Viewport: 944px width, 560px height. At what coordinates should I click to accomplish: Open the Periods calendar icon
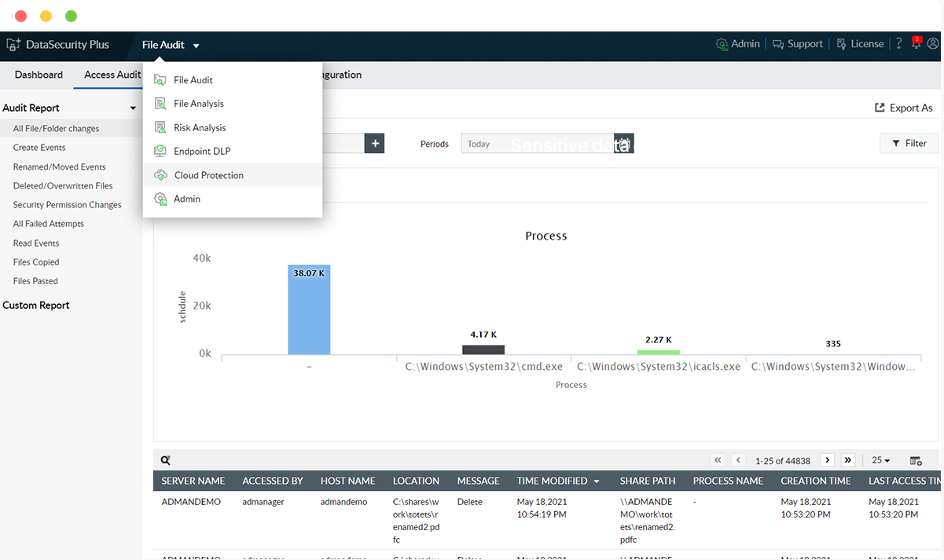[624, 143]
